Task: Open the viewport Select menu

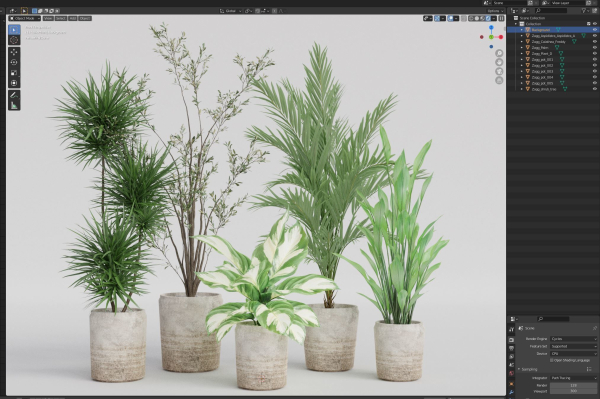Action: (x=60, y=18)
